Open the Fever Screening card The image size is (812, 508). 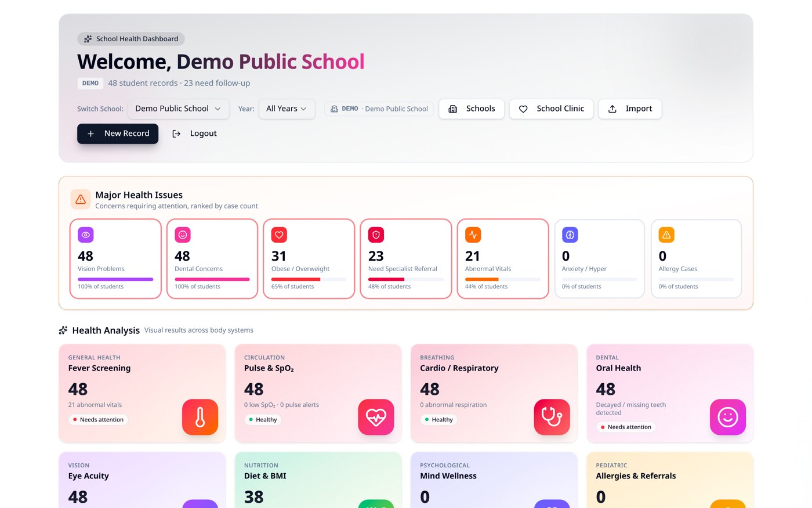click(142, 394)
